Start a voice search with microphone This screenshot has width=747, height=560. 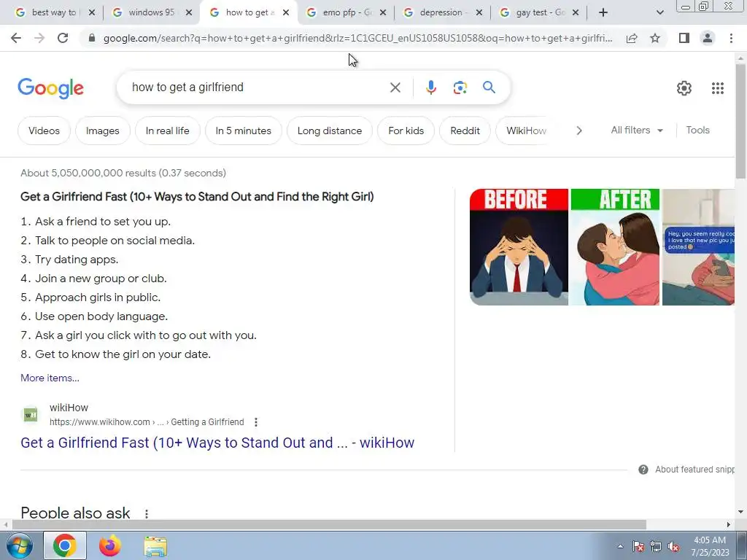(x=430, y=87)
